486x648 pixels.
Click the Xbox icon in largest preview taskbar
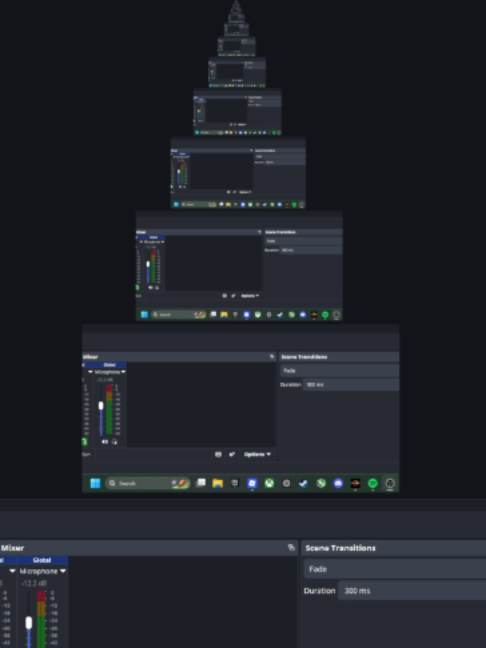point(269,483)
